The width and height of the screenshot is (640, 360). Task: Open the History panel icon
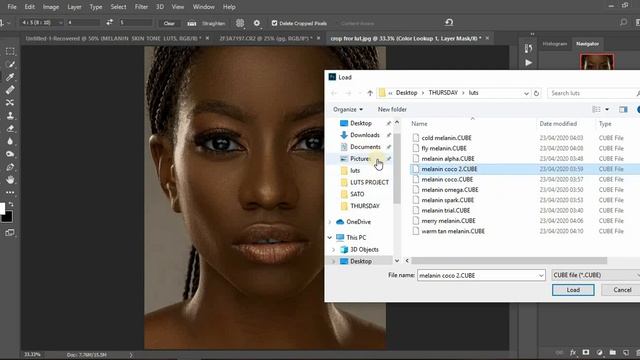529,49
